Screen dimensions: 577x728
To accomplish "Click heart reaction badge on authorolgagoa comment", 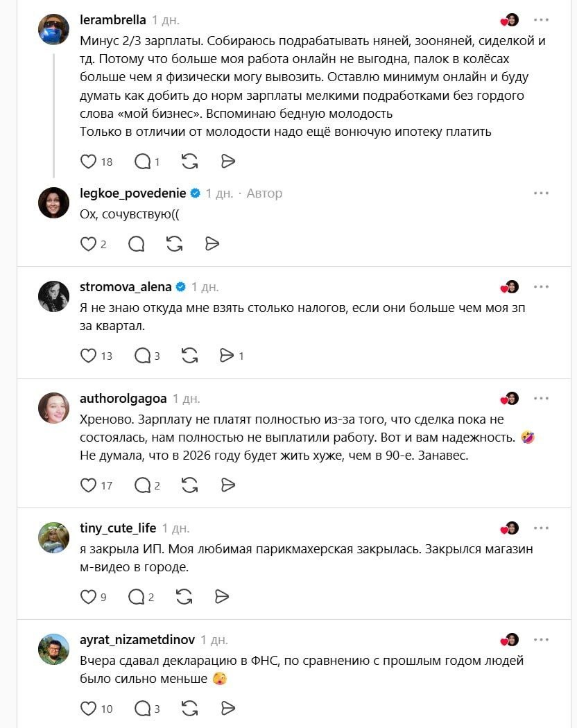I will (510, 398).
